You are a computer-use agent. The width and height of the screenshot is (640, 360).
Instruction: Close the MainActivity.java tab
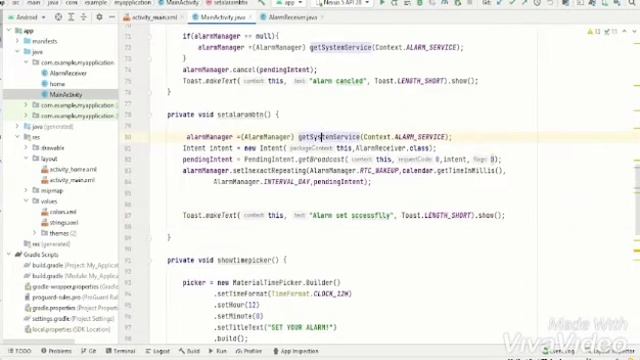click(x=250, y=17)
